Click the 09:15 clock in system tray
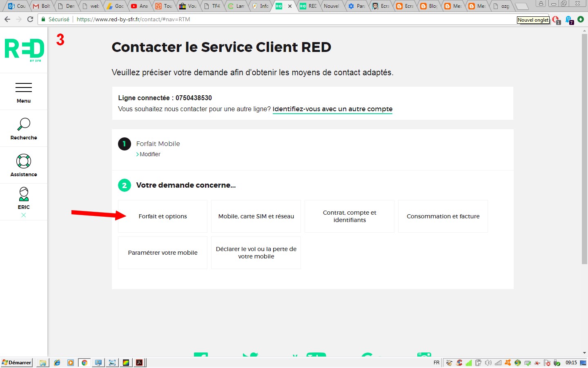Viewport: 588px width, 368px height. click(x=571, y=363)
